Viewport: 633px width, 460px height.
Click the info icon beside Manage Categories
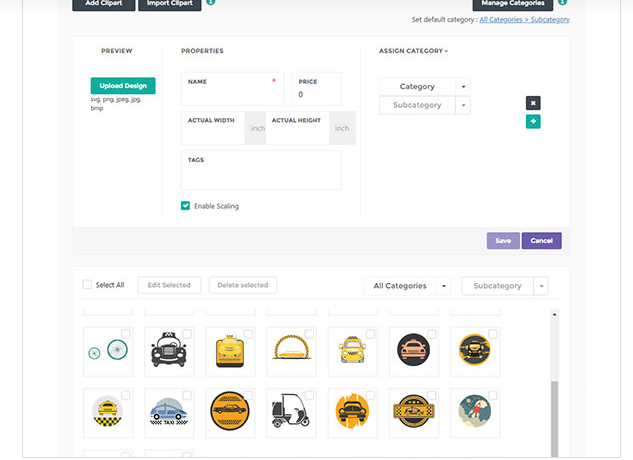coord(562,3)
